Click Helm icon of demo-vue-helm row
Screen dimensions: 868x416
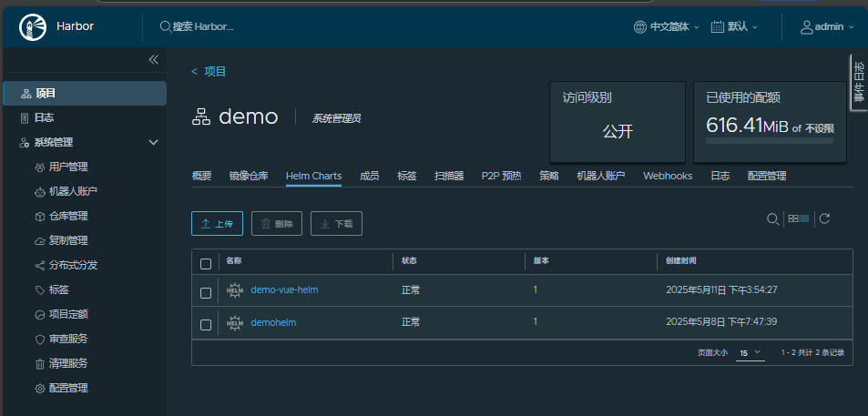(x=235, y=289)
